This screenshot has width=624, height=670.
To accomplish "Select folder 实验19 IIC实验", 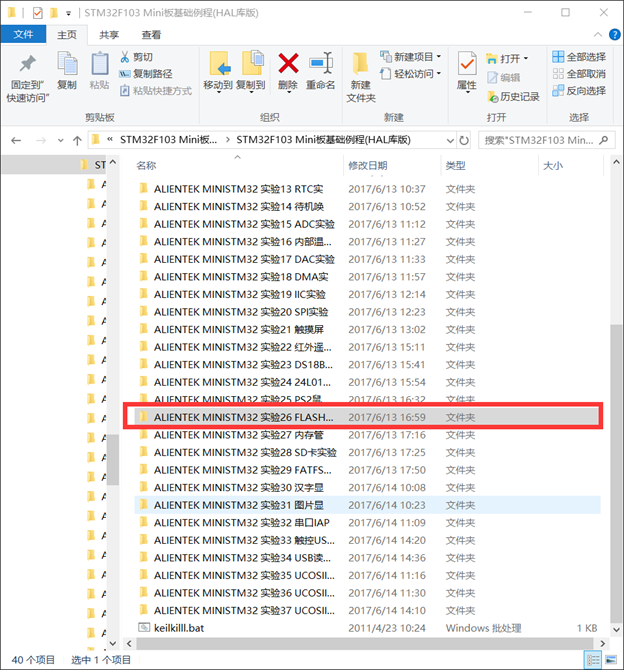I will [368, 294].
